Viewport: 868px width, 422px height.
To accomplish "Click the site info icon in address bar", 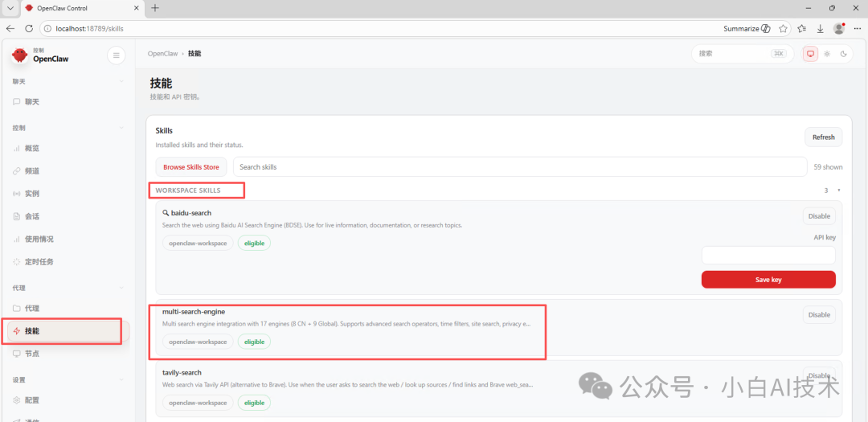I will pos(47,28).
